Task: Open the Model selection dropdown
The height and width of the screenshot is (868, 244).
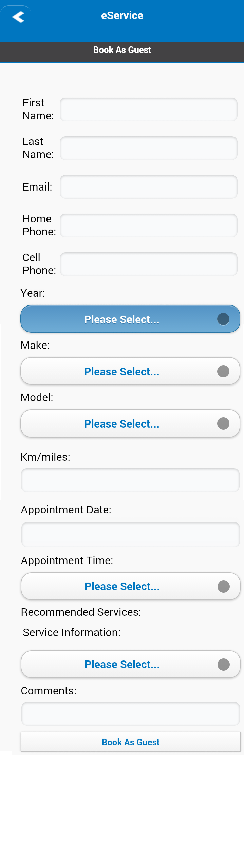Action: click(122, 423)
